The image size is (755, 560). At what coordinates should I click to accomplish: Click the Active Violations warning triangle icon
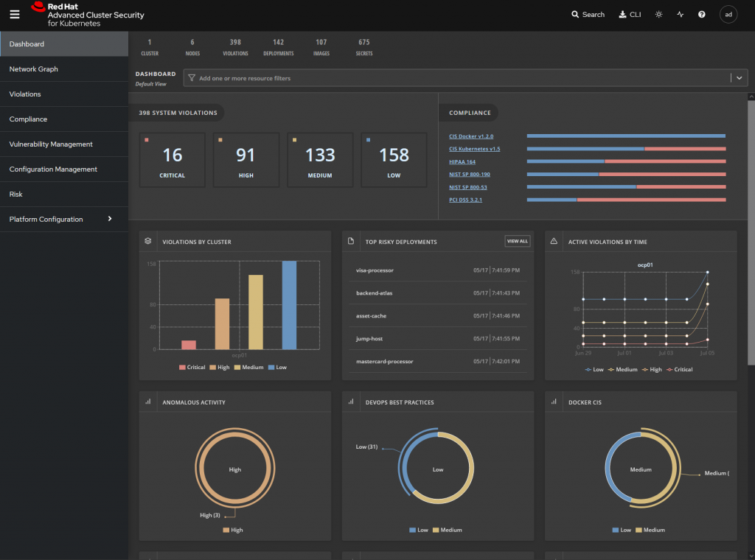pyautogui.click(x=554, y=241)
